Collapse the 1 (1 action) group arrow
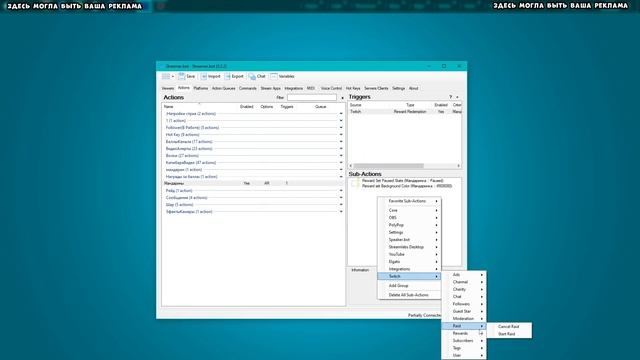This screenshot has width=640, height=360. pos(341,121)
